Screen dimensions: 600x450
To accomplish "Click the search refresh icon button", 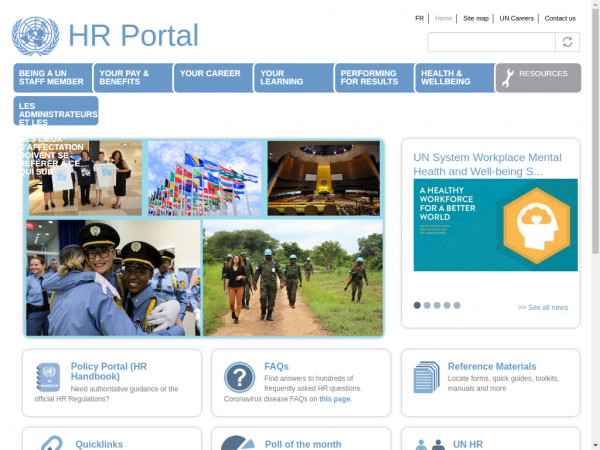I will [x=567, y=42].
